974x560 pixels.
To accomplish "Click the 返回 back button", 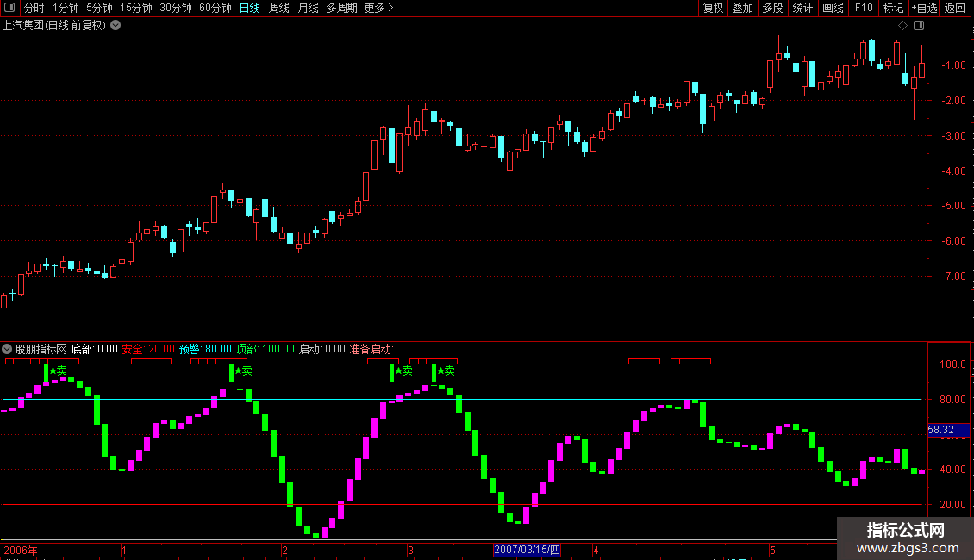I will pyautogui.click(x=955, y=8).
